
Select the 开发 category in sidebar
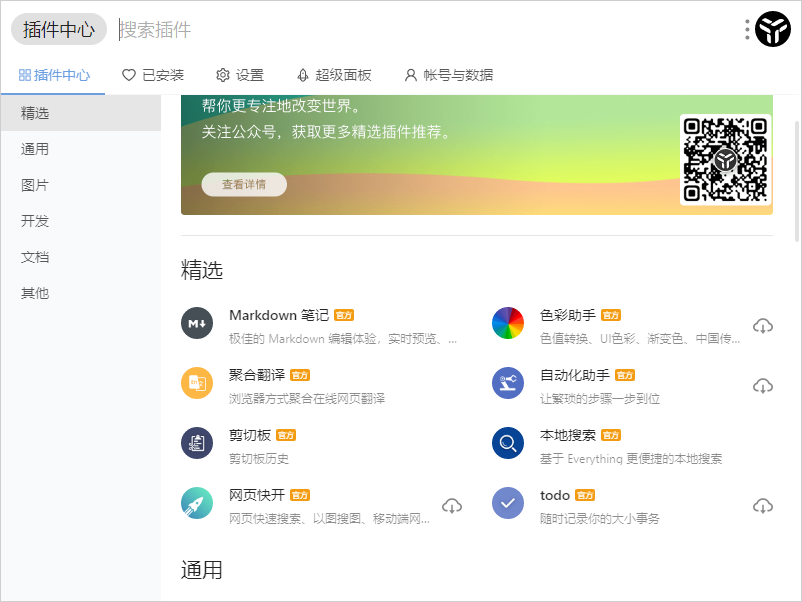[x=35, y=221]
